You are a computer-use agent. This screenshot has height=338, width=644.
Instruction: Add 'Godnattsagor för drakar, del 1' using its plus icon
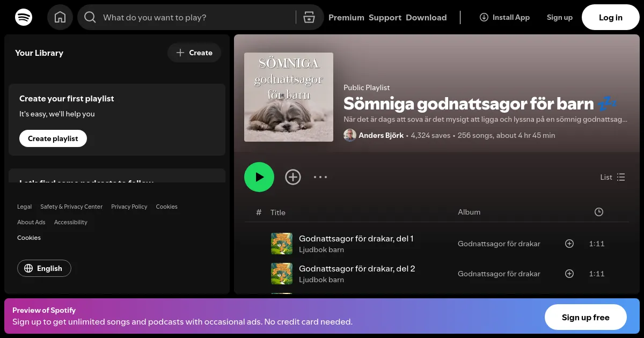click(x=569, y=244)
